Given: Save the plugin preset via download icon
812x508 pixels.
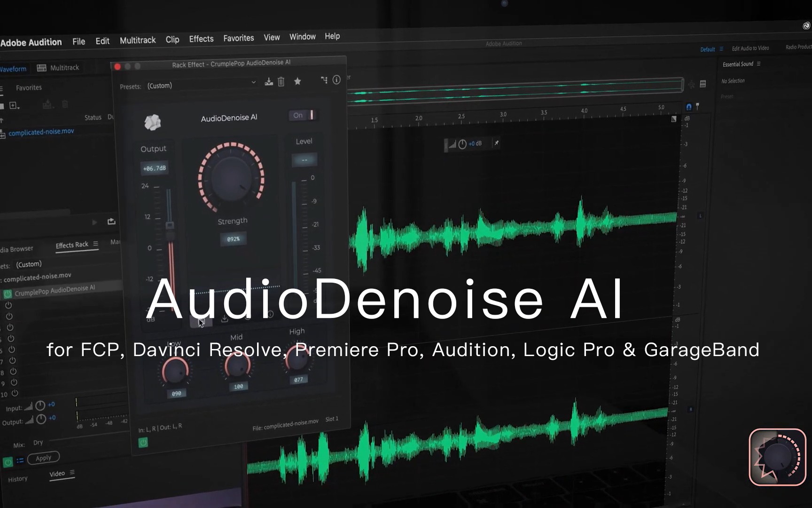Looking at the screenshot, I should [x=269, y=82].
